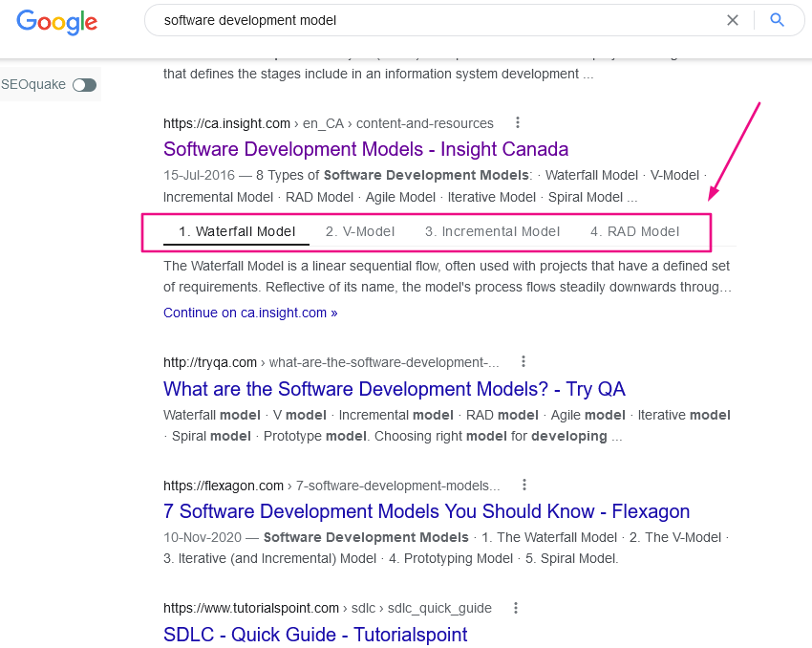Click inside the search input field

pyautogui.click(x=382, y=20)
